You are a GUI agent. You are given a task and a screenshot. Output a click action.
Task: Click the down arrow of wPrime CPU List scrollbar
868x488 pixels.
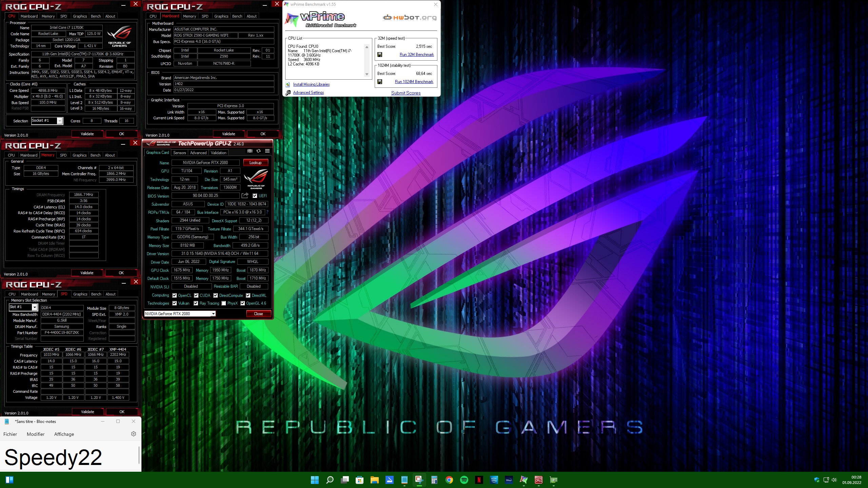point(367,74)
